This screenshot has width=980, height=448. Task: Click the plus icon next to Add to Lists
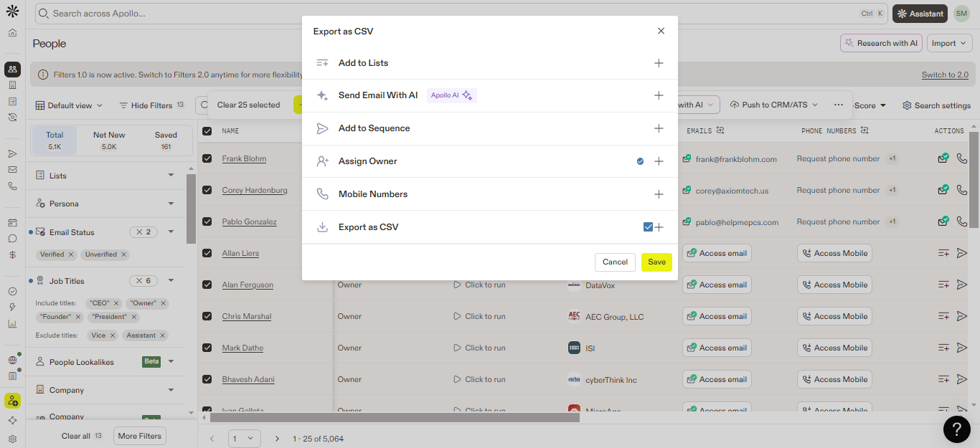[x=659, y=63]
